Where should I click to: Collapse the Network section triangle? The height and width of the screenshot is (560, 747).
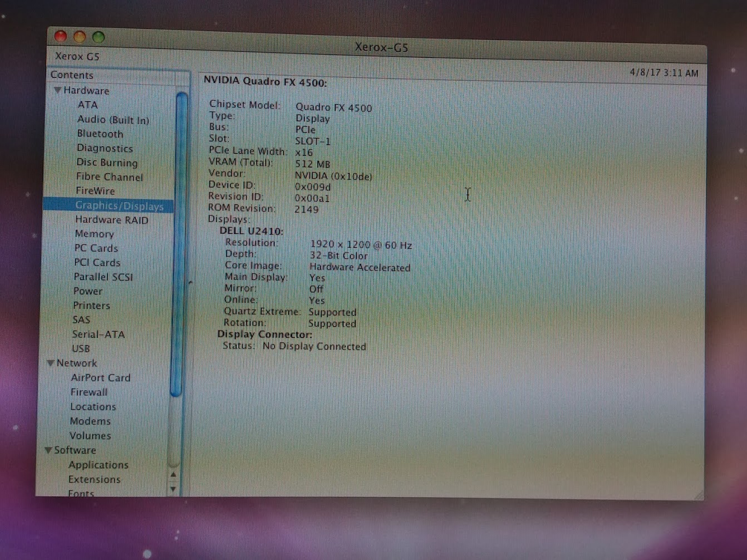pyautogui.click(x=51, y=363)
